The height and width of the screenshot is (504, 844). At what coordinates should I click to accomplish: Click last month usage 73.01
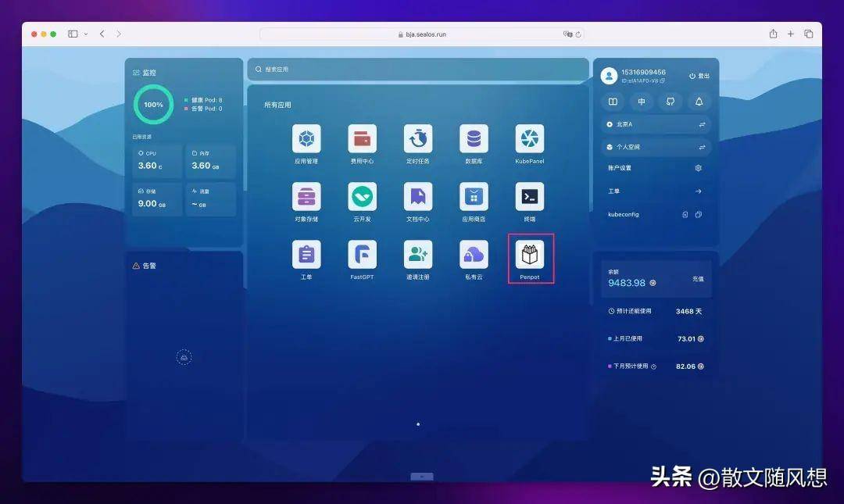(x=686, y=338)
